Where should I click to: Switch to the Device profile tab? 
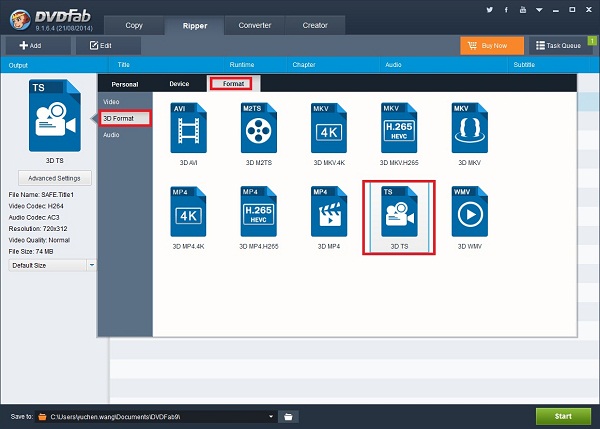click(x=179, y=84)
